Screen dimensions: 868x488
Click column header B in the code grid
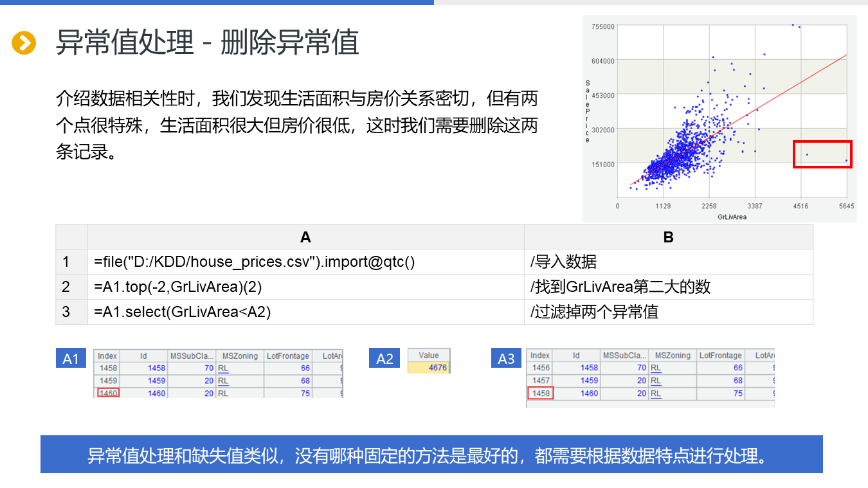click(x=668, y=237)
